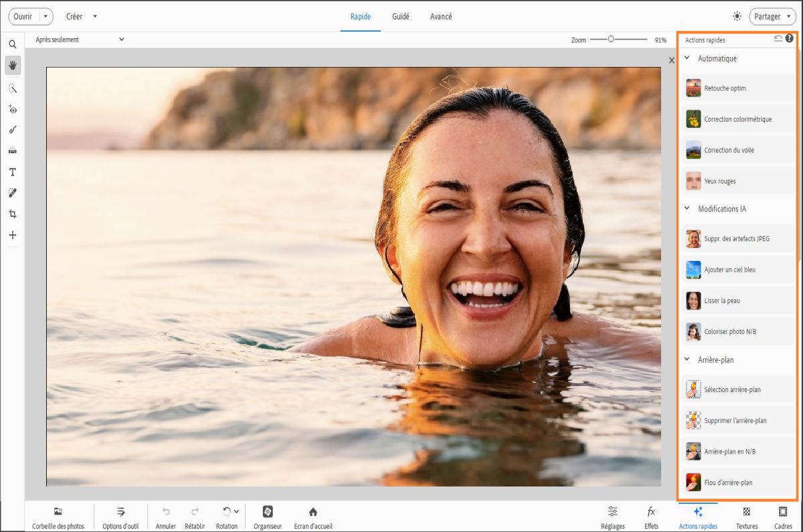
Task: Apply Lisser la peau action
Action: coord(739,300)
